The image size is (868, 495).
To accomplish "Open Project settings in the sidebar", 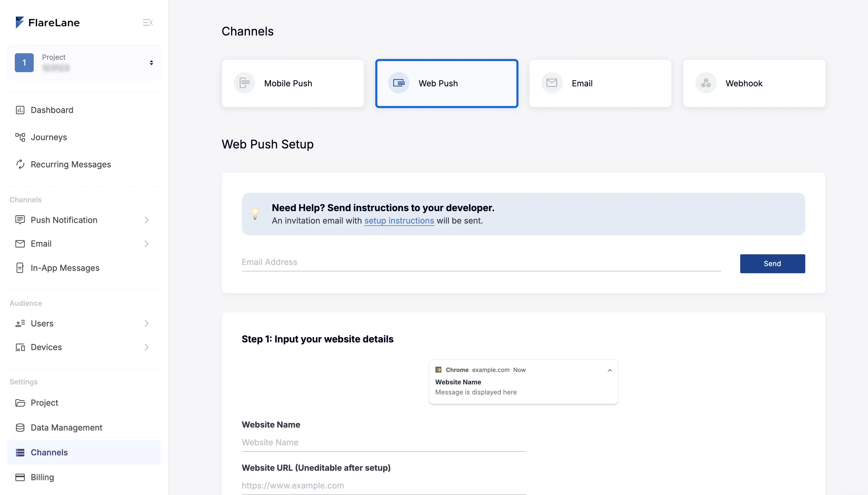I will [x=84, y=403].
